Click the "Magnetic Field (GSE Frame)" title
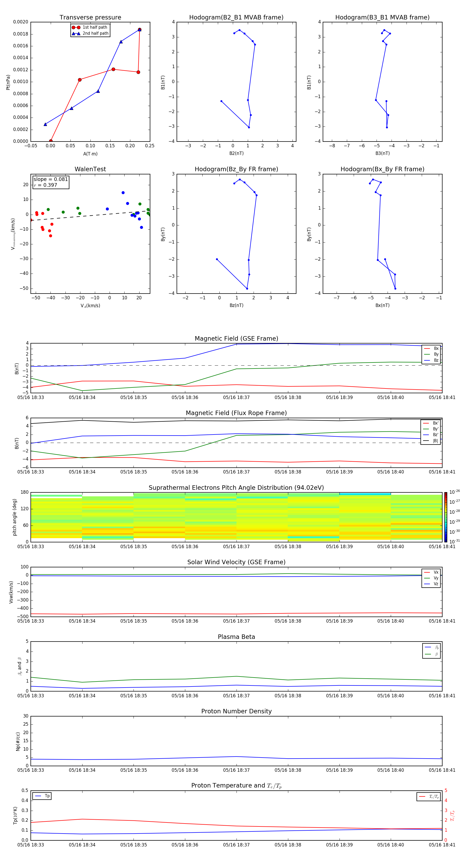The height and width of the screenshot is (868, 473). point(236,339)
